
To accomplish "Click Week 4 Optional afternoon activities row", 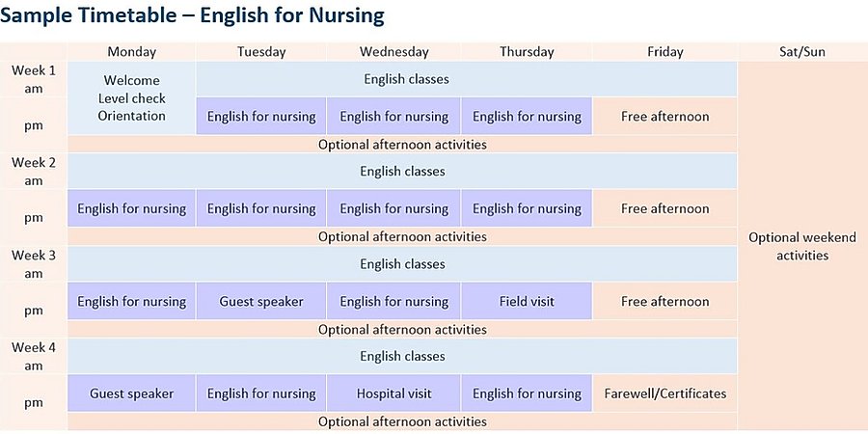I will pos(402,421).
